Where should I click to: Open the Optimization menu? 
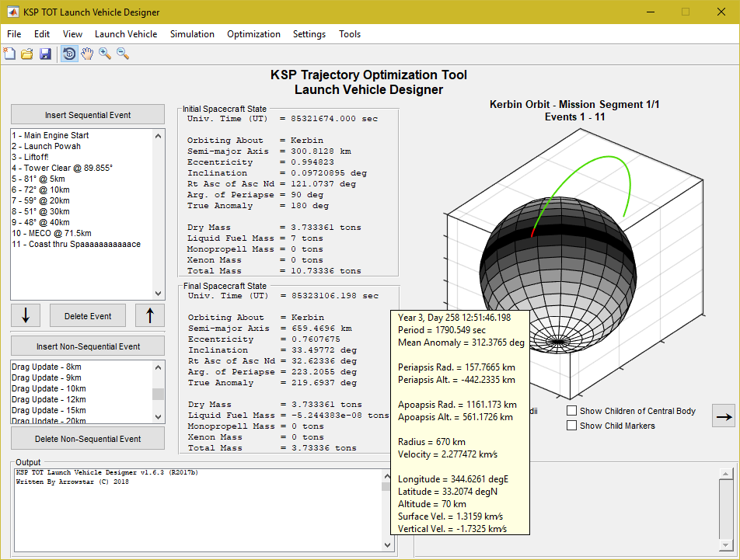pyautogui.click(x=253, y=34)
